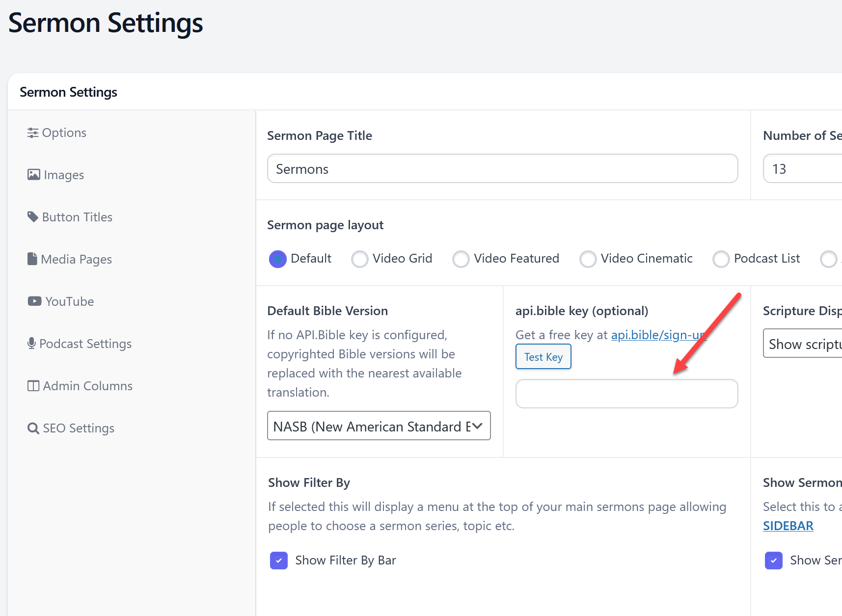This screenshot has width=842, height=616.
Task: Click the Images picture icon
Action: [34, 175]
